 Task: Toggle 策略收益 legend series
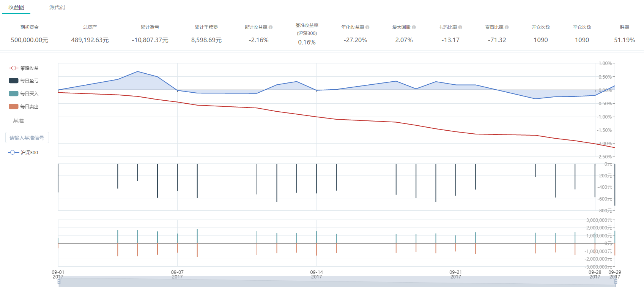click(24, 68)
